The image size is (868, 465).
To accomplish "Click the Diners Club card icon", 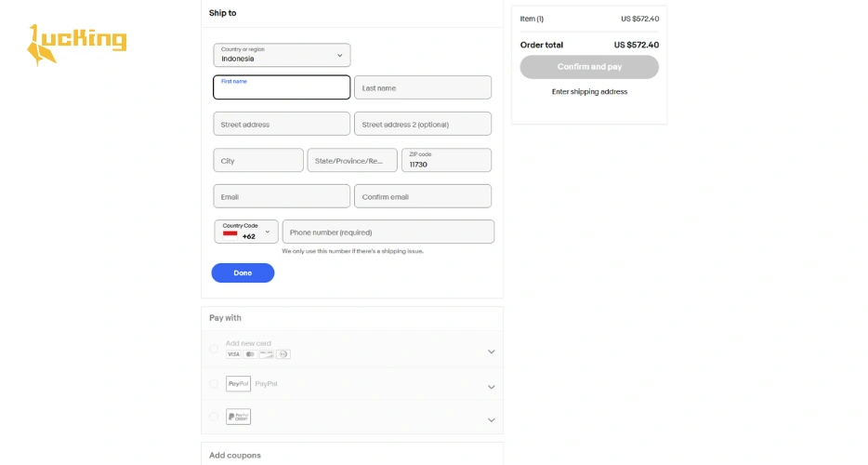I will pos(283,354).
